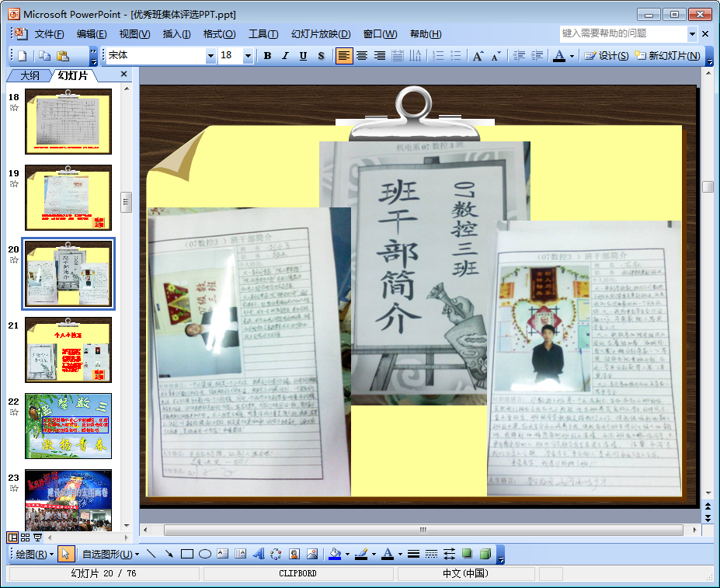Toggle bulleted list formatting
720x588 pixels.
(455, 56)
